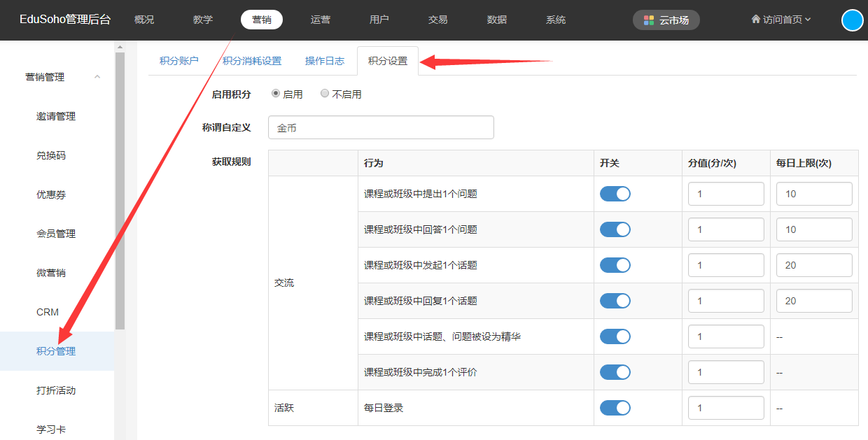Screen dimensions: 868x440
Task: Open the blue user avatar
Action: click(x=852, y=20)
